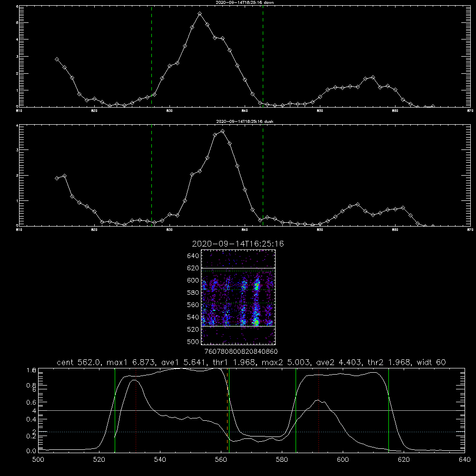Click the x-axis label 500 on bottom plot
The width and height of the screenshot is (476, 476).
point(38,460)
